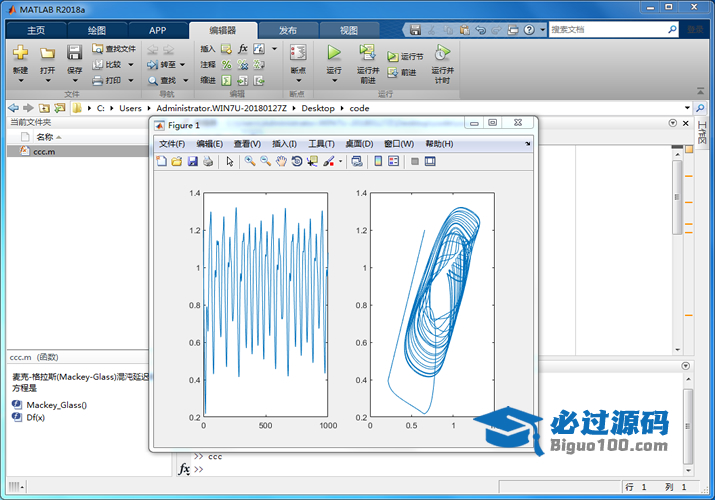Open Figure 1 View (查看) menu
715x500 pixels.
click(247, 144)
